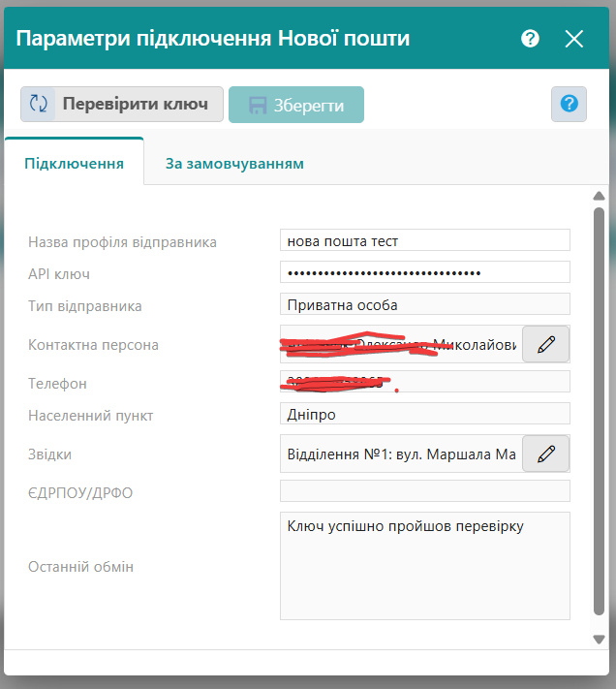Viewport: 616px width, 689px height.
Task: Open the blue help button in the toolbar
Action: click(569, 104)
